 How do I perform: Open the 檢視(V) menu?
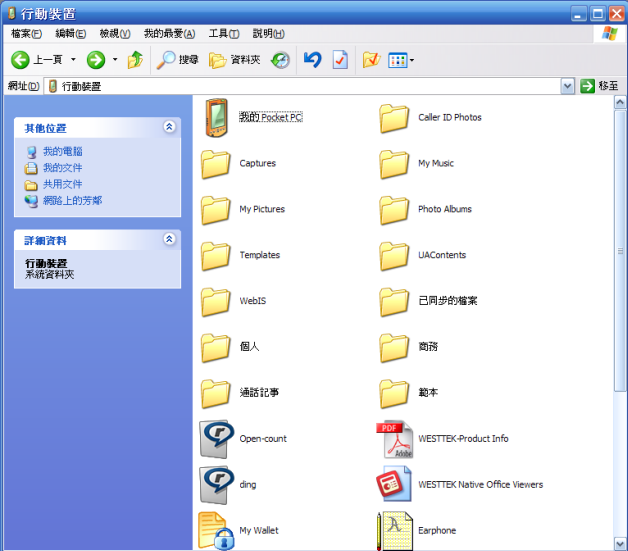(x=115, y=34)
